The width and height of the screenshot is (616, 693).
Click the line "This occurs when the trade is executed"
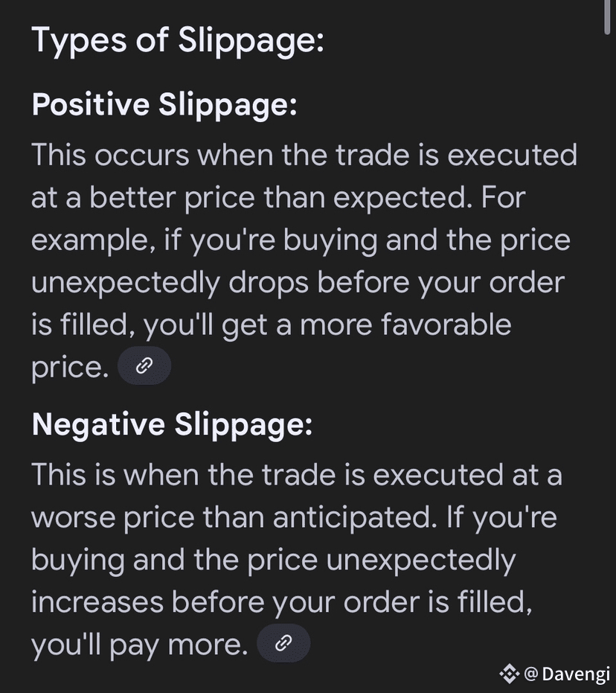(304, 156)
